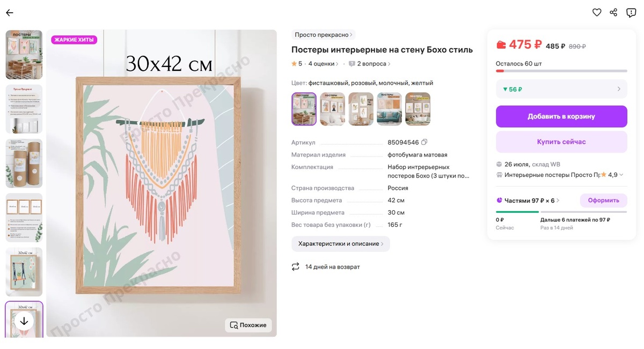Open Характеристики и описание section
The height and width of the screenshot is (349, 644).
(340, 244)
